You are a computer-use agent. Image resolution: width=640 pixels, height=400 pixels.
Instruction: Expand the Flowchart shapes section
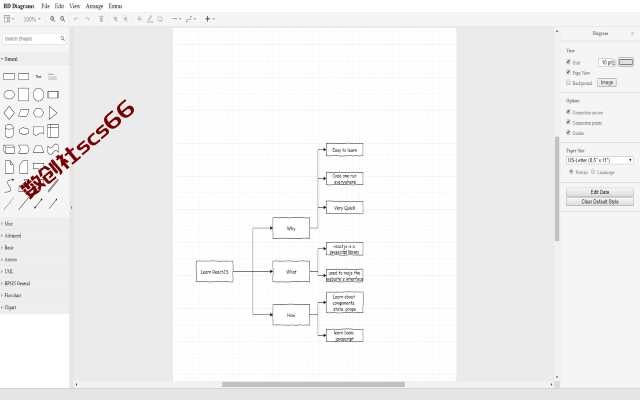click(x=34, y=296)
